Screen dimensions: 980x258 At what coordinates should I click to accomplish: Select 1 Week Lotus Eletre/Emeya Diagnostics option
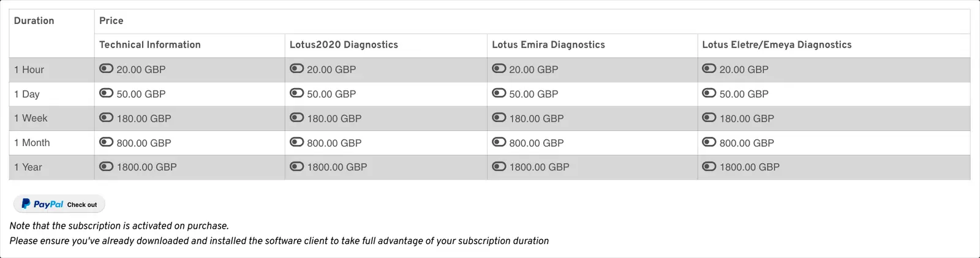709,117
